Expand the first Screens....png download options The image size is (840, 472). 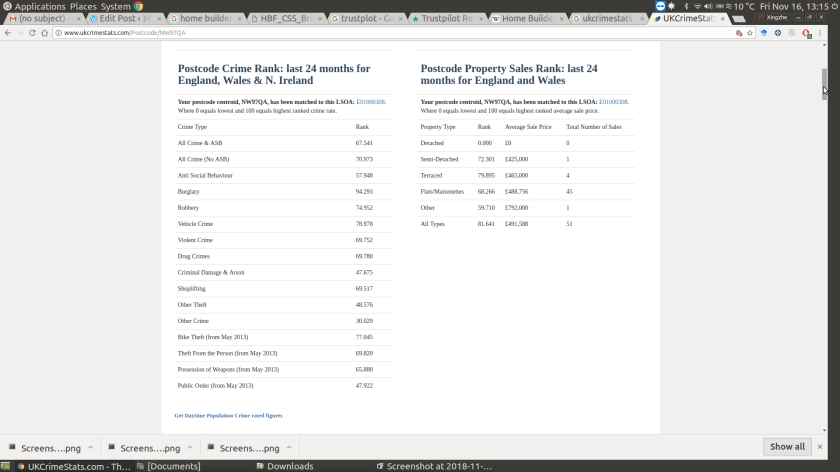click(91, 447)
